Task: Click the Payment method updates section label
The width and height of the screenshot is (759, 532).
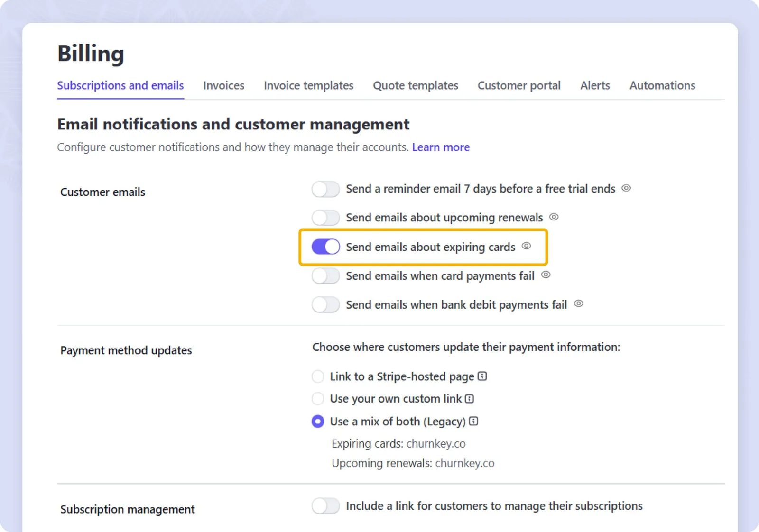Action: 126,350
